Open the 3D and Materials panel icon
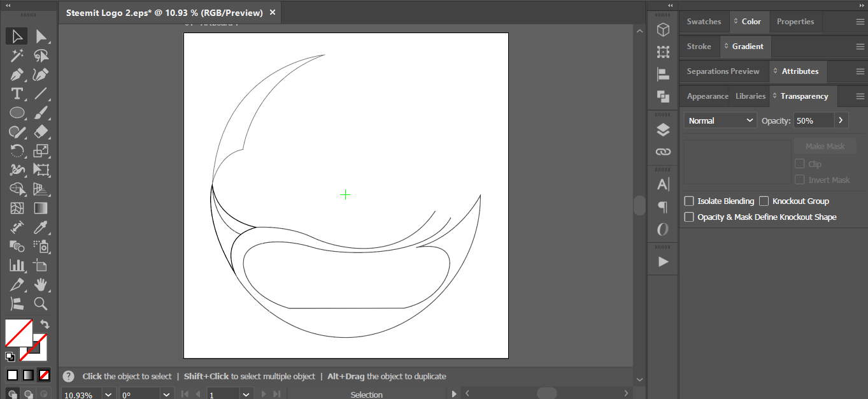868x399 pixels. [x=663, y=29]
